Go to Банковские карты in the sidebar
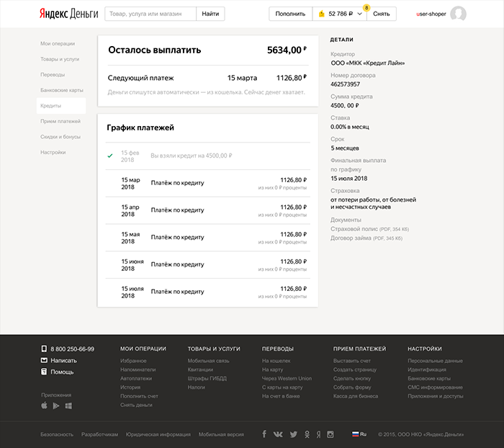Image resolution: width=504 pixels, height=448 pixels. tap(62, 90)
